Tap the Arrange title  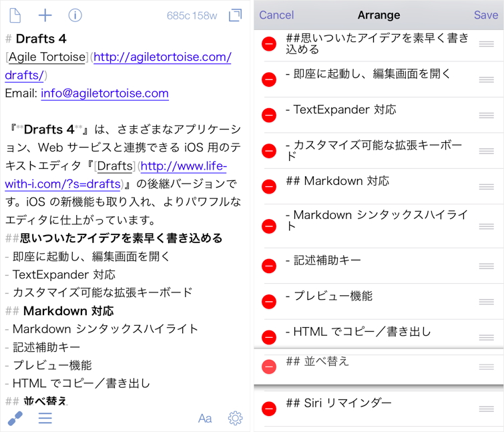pos(379,15)
